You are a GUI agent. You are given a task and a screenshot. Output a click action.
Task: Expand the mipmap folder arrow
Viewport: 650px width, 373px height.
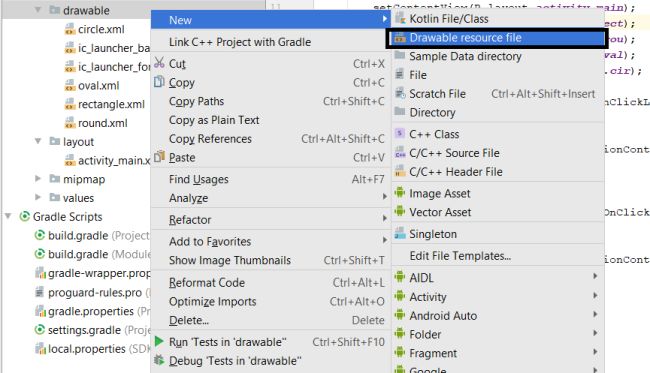pos(38,179)
